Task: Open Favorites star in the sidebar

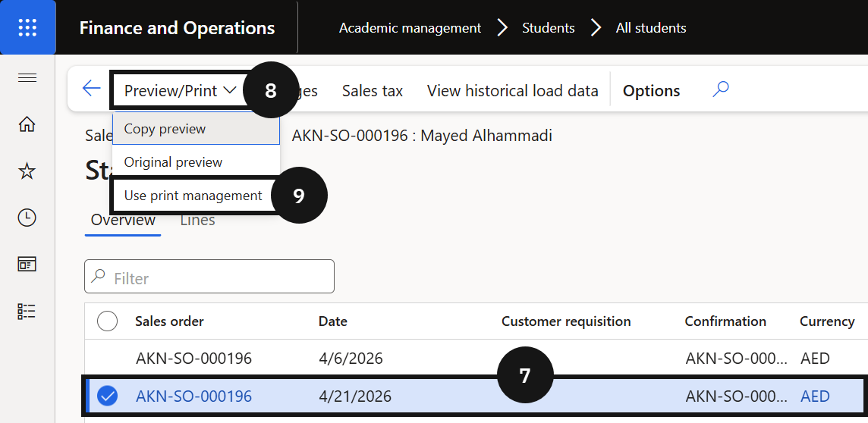Action: [x=27, y=171]
